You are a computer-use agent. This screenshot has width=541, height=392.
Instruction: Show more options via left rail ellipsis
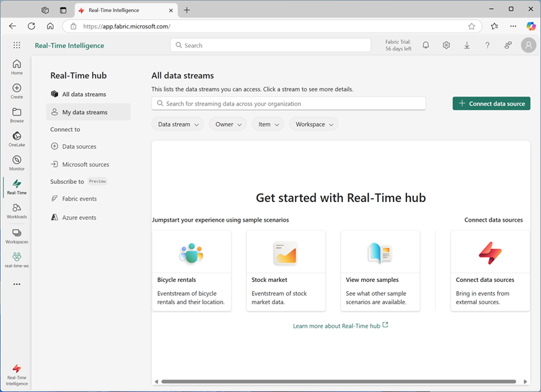coord(16,284)
